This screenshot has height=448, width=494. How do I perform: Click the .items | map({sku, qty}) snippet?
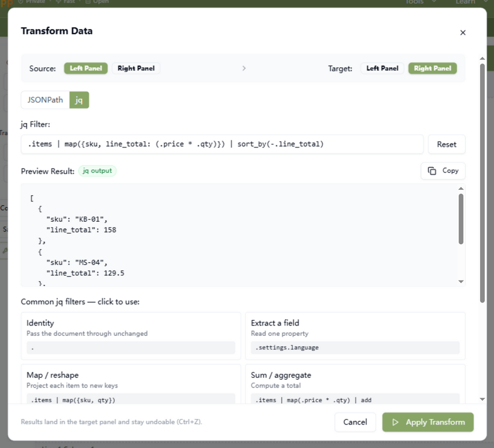pyautogui.click(x=131, y=399)
